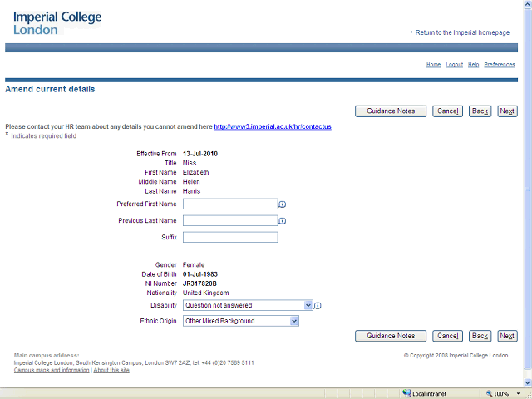Click into the Suffix text field
532x399 pixels.
pos(229,237)
